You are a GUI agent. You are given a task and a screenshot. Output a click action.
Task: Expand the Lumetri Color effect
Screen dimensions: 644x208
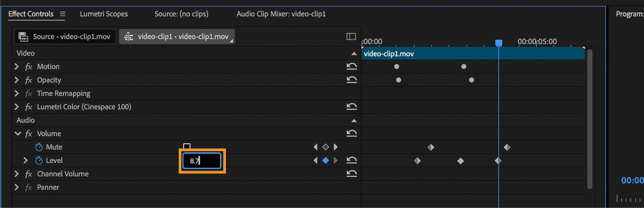[17, 107]
